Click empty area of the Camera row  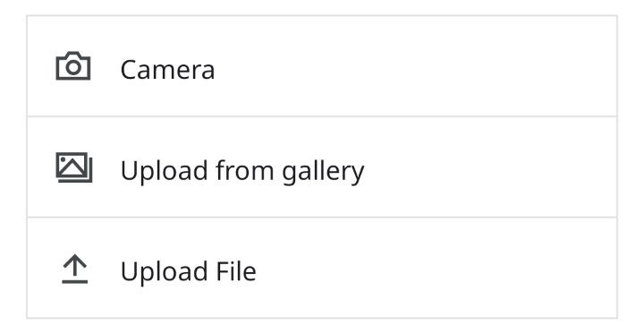(x=415, y=66)
